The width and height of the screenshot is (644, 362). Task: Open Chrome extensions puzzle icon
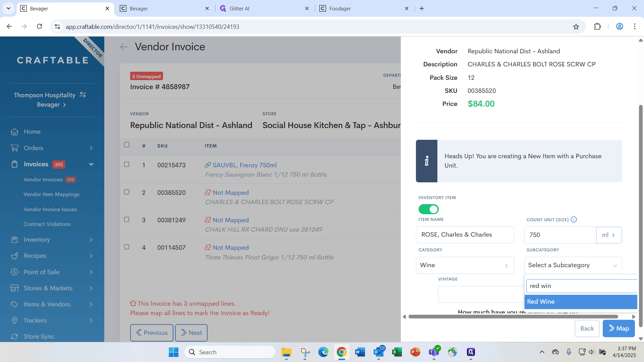coord(597,26)
